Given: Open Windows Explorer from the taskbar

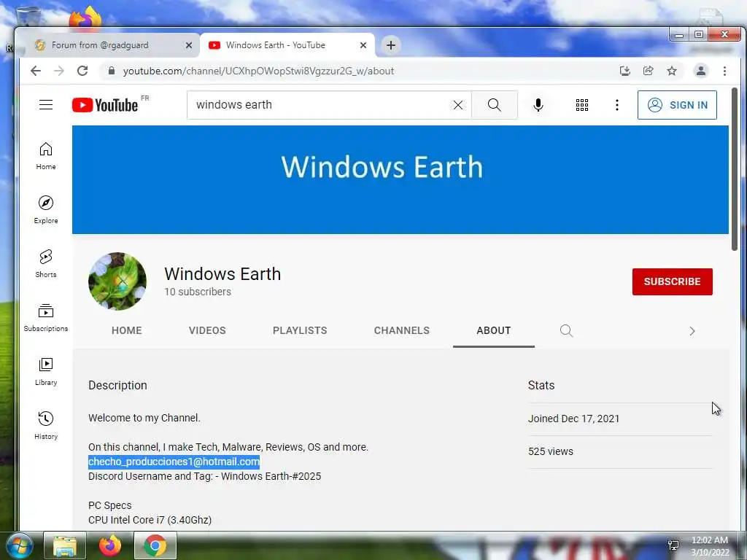Looking at the screenshot, I should pos(65,545).
